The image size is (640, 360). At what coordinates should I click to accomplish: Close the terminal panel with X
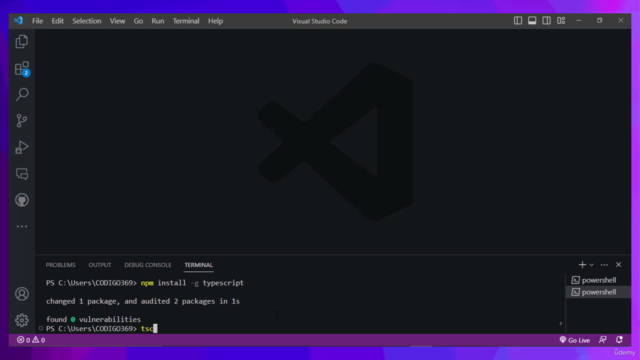click(x=618, y=265)
